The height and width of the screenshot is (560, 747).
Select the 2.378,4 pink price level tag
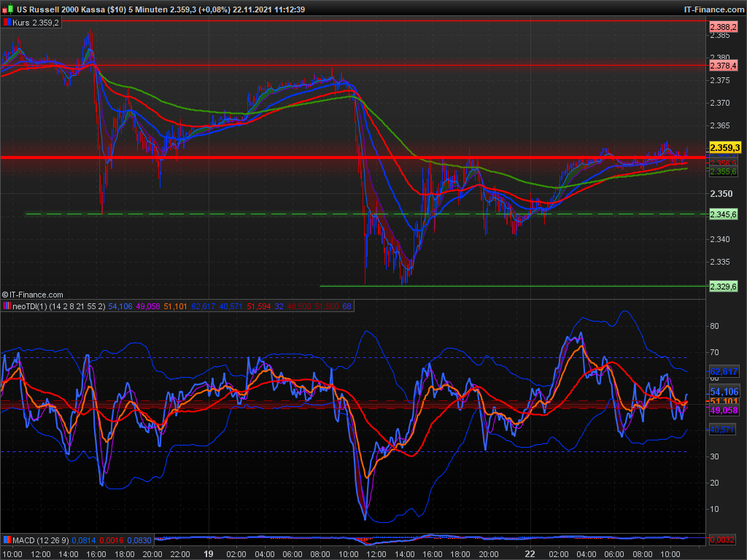click(723, 66)
